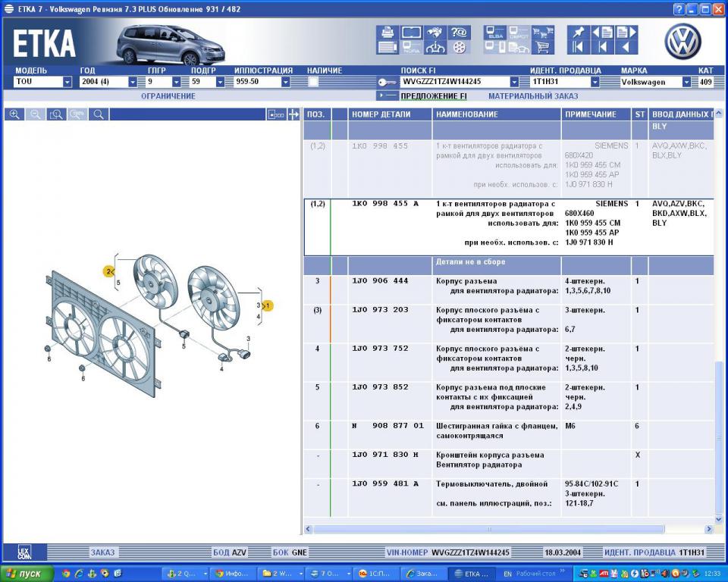Click the film reel icon
Screen dimensions: 728x582
click(459, 47)
